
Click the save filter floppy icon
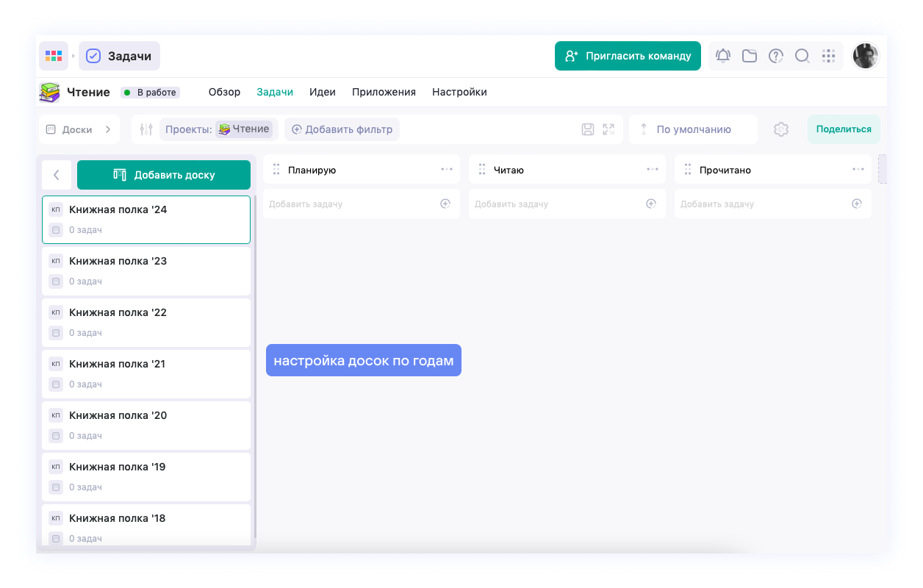(x=588, y=129)
